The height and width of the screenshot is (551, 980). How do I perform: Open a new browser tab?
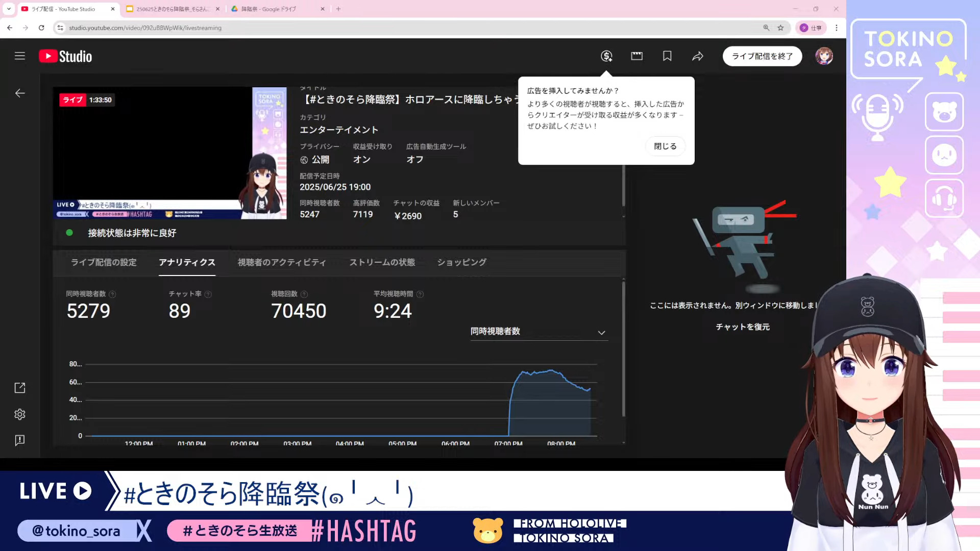click(x=338, y=9)
